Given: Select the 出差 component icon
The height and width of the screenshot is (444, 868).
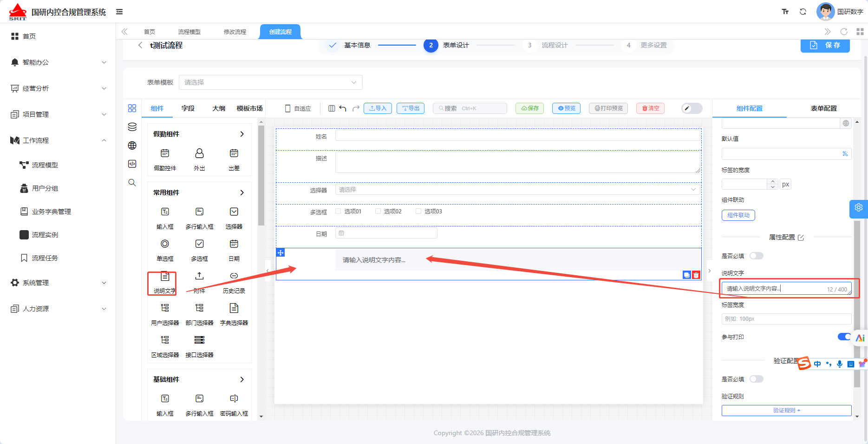Looking at the screenshot, I should point(234,153).
